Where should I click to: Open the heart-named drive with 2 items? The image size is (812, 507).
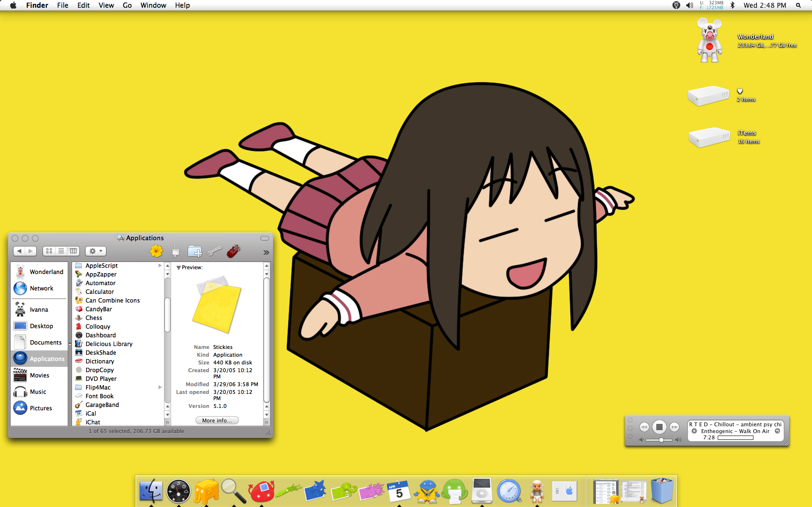tap(709, 95)
